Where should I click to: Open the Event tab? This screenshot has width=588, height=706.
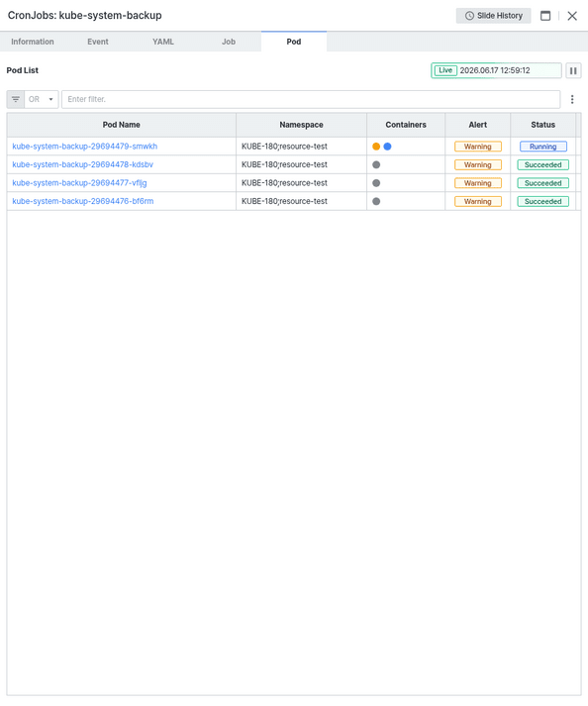(98, 42)
